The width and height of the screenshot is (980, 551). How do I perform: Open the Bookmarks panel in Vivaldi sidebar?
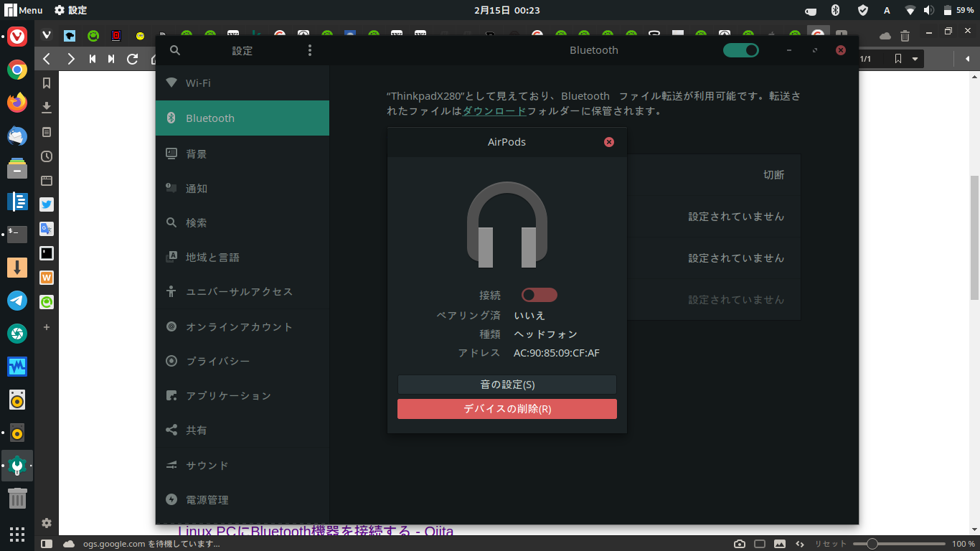tap(47, 83)
